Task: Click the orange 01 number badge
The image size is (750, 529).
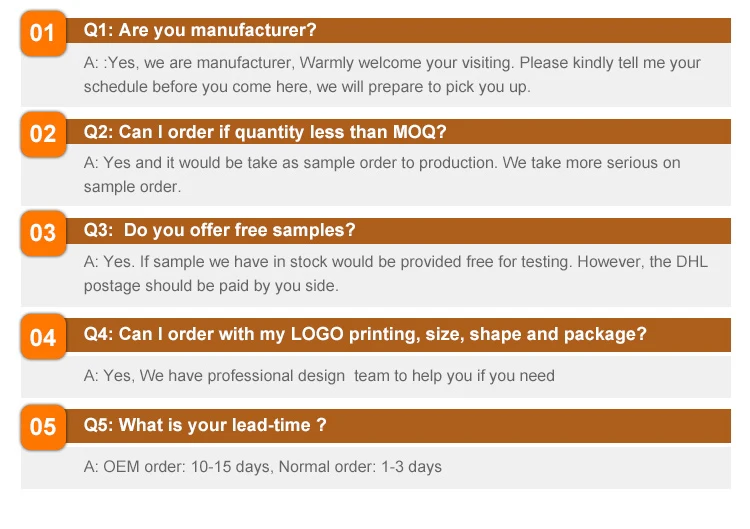Action: 43,34
